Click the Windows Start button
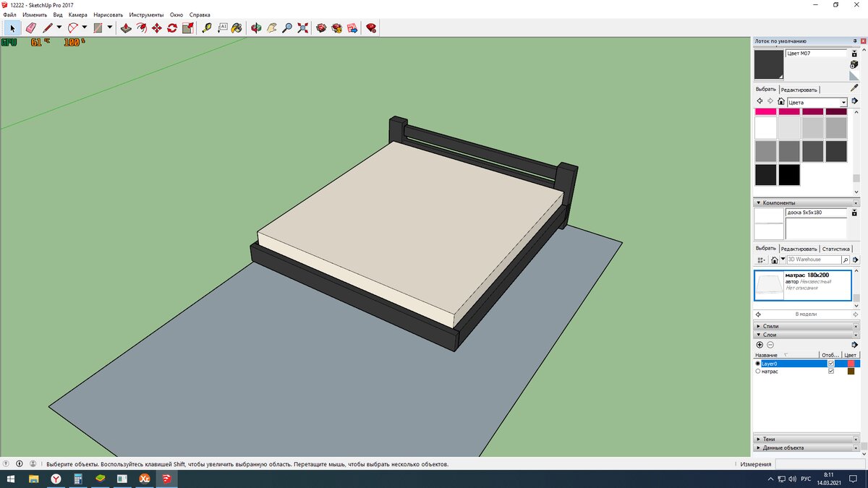The width and height of the screenshot is (868, 488). (12, 479)
